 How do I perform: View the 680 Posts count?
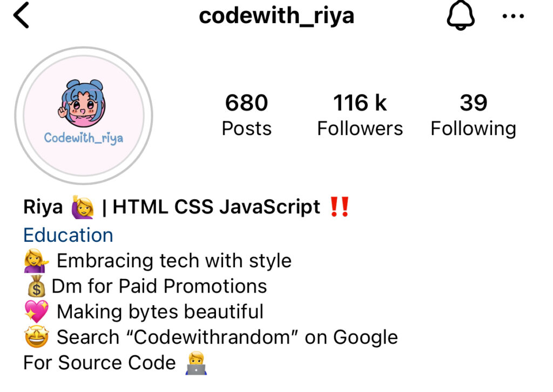(246, 114)
